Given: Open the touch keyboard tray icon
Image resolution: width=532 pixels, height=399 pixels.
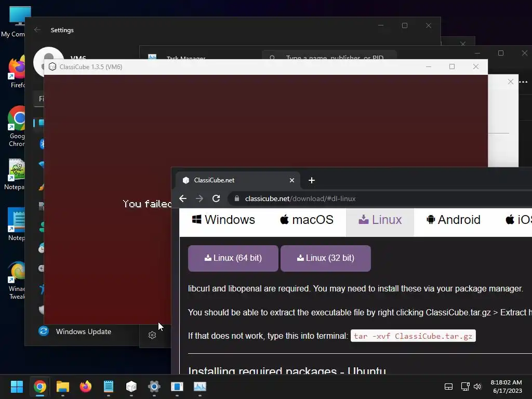Looking at the screenshot, I should point(448,387).
